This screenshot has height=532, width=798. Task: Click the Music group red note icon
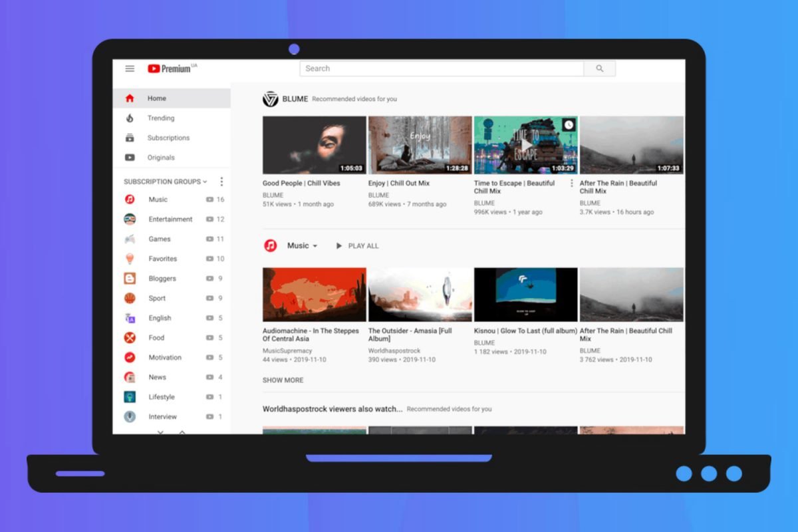pos(130,199)
